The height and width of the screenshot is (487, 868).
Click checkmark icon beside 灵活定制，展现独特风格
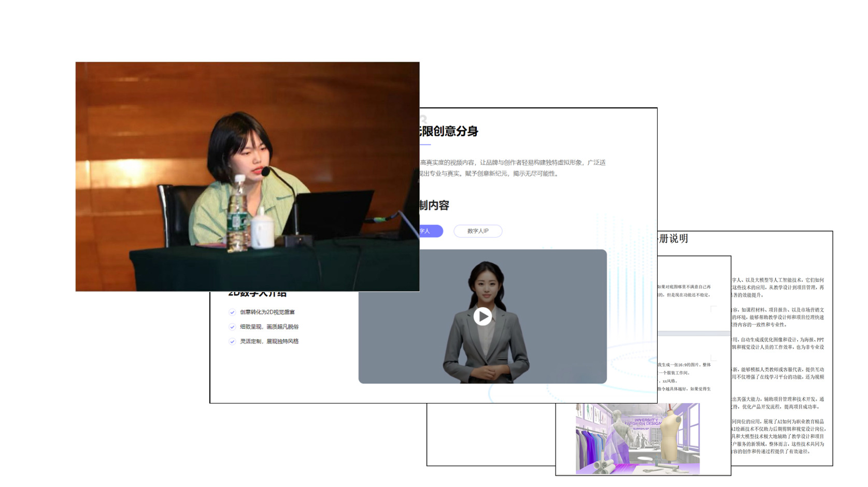click(x=232, y=341)
